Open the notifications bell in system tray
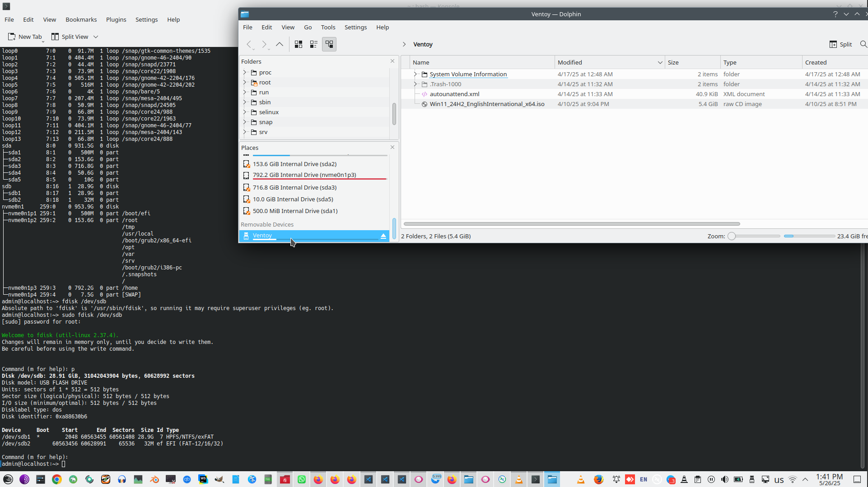The width and height of the screenshot is (868, 487). [x=616, y=479]
